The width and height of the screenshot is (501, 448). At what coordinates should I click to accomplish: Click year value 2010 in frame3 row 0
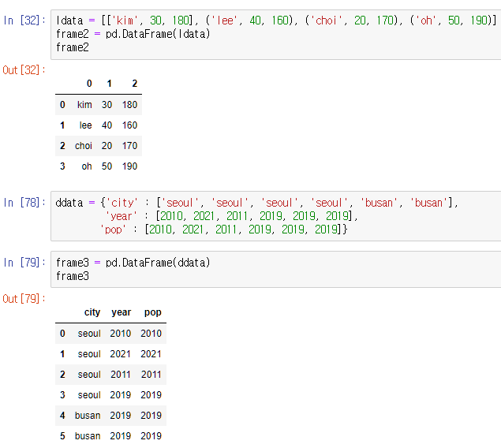click(121, 334)
